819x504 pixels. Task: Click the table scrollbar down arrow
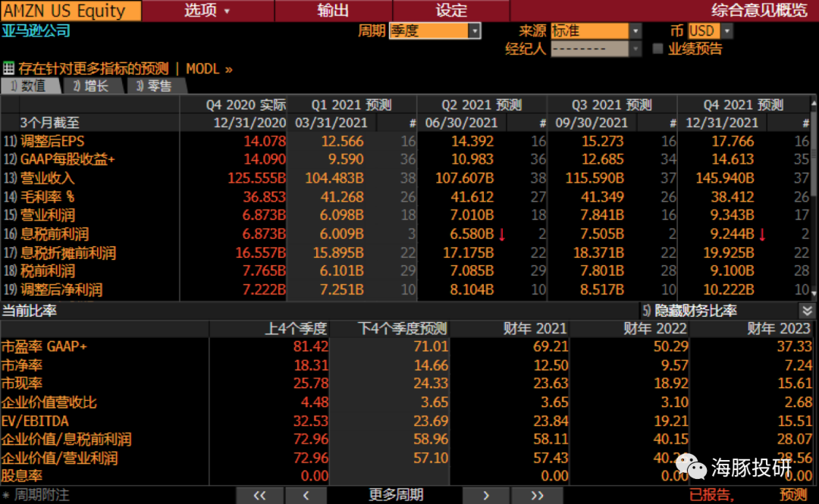814,293
